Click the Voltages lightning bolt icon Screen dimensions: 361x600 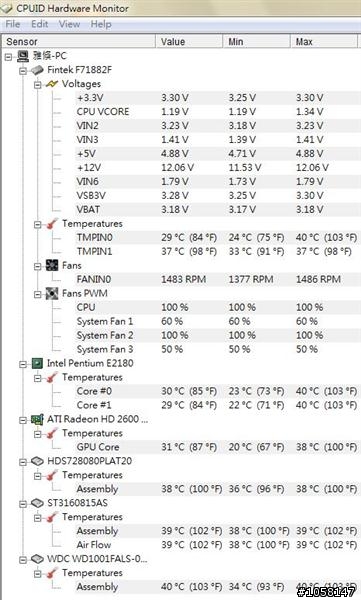52,84
